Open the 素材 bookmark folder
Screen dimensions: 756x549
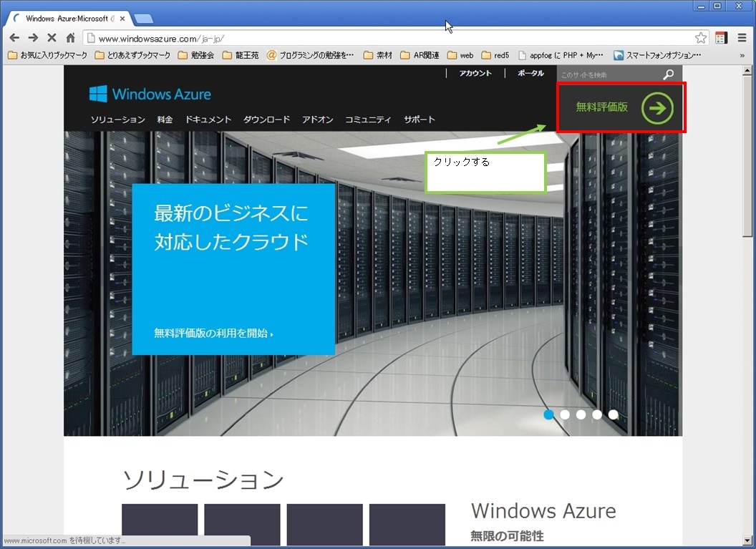378,55
